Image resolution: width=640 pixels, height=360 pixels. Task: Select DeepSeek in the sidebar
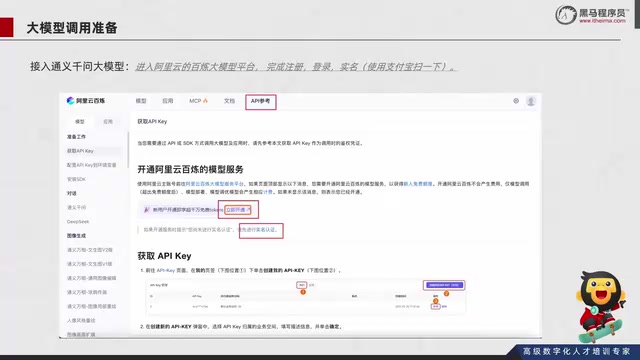tap(78, 222)
